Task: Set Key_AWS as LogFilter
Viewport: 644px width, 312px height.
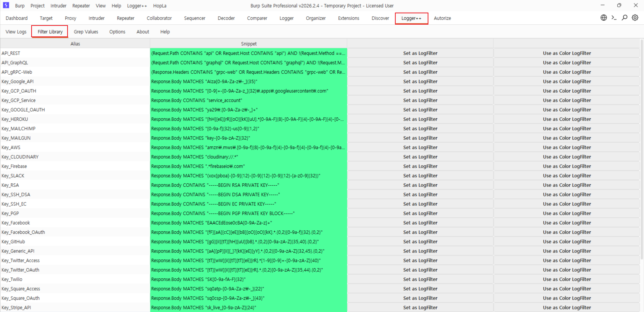Action: click(x=420, y=147)
